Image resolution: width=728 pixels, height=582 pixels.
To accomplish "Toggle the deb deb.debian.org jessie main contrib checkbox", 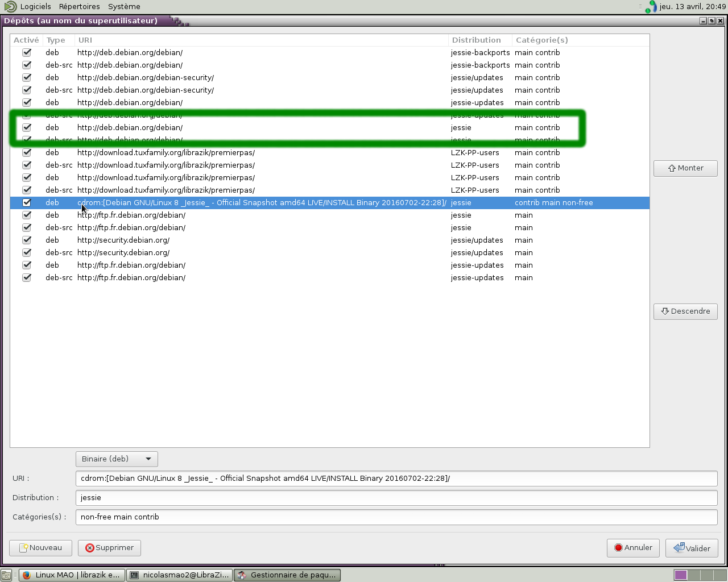I will (27, 127).
